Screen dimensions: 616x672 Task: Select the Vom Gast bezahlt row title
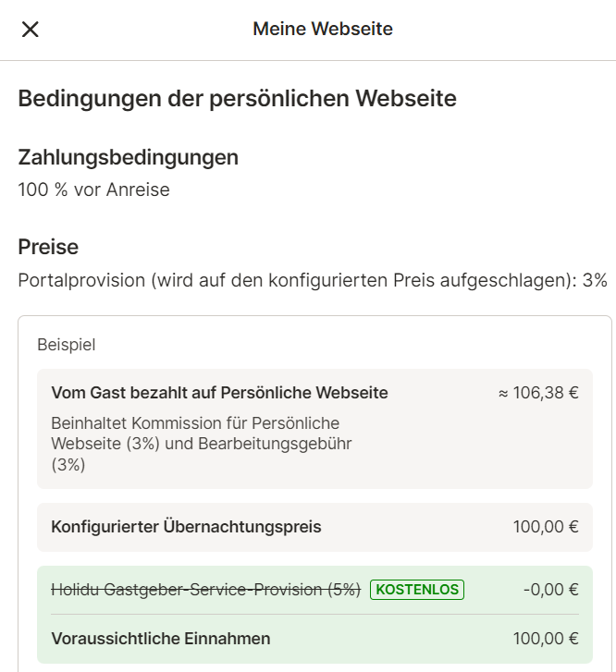coord(219,393)
